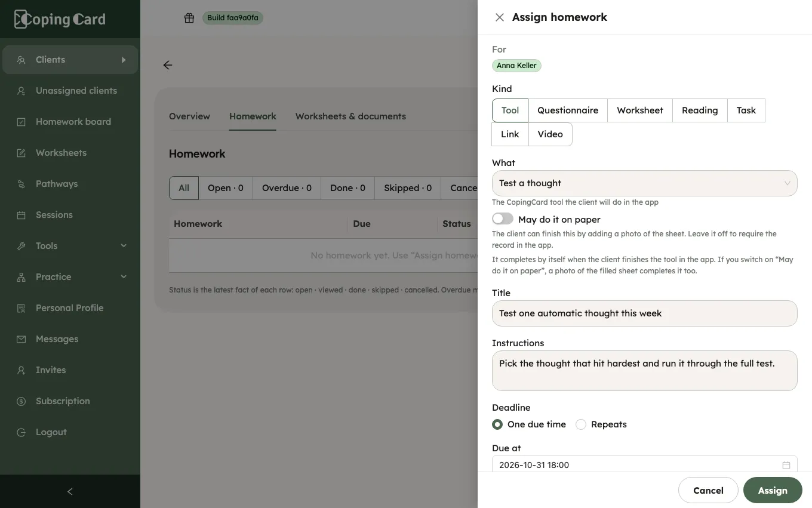This screenshot has width=812, height=508.
Task: Click into the Instructions text area
Action: [644, 371]
